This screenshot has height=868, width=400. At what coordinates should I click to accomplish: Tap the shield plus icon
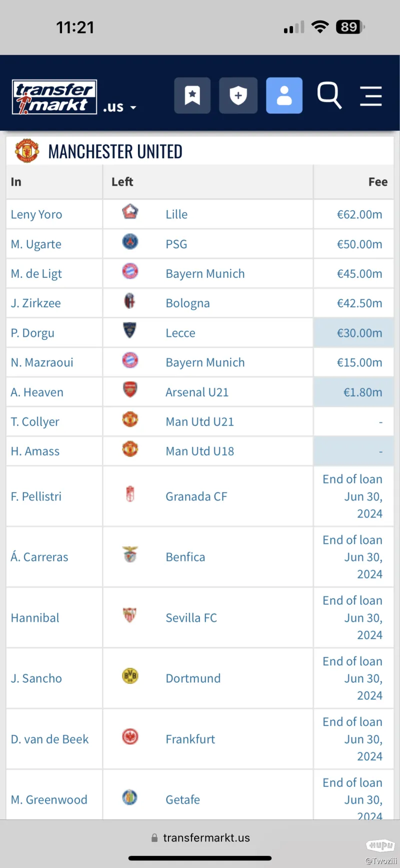[238, 95]
